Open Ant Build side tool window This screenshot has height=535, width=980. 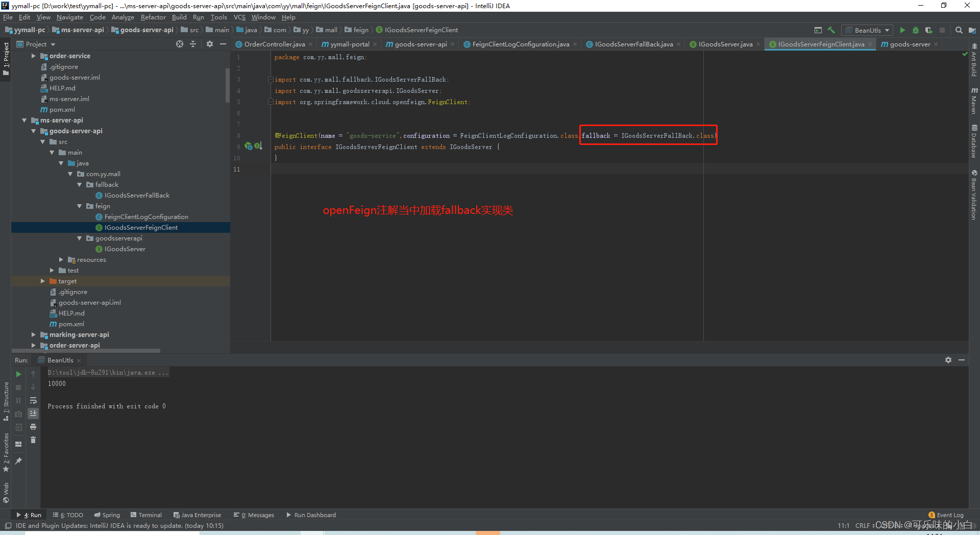point(974,60)
